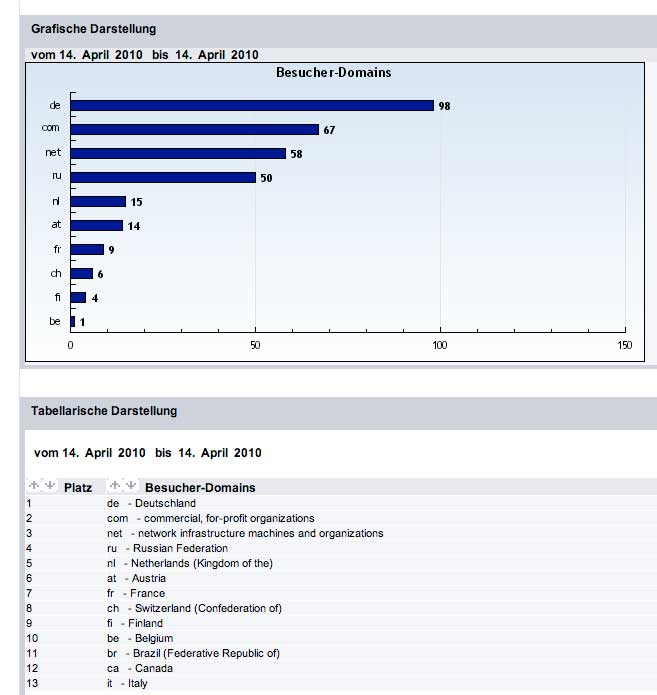Click the 'Besucher-Domains' chart title

333,72
